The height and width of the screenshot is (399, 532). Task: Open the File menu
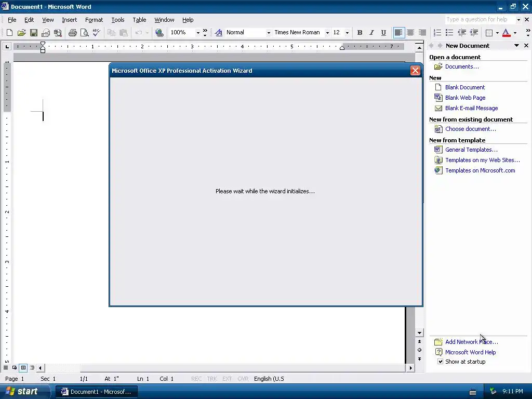click(x=12, y=20)
